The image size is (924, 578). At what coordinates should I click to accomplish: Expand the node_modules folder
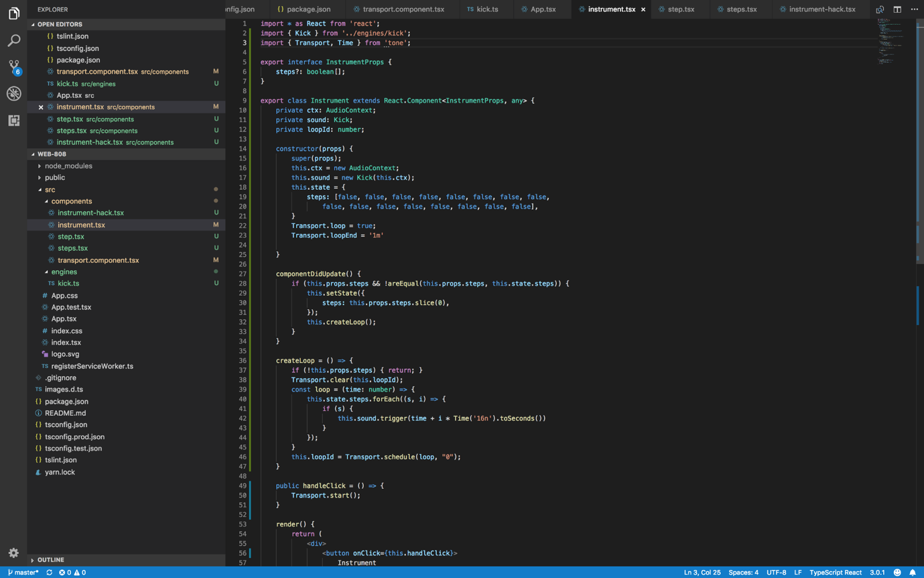68,166
